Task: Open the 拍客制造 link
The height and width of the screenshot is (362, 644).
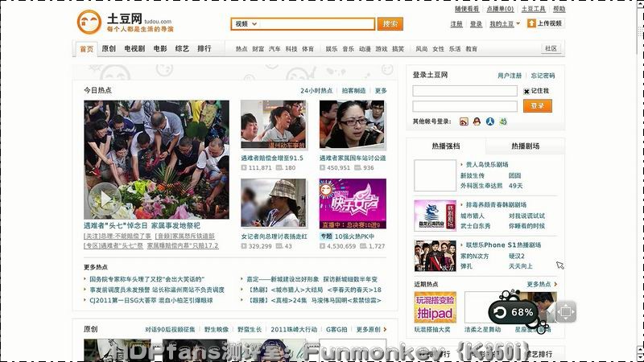Action: (x=353, y=91)
